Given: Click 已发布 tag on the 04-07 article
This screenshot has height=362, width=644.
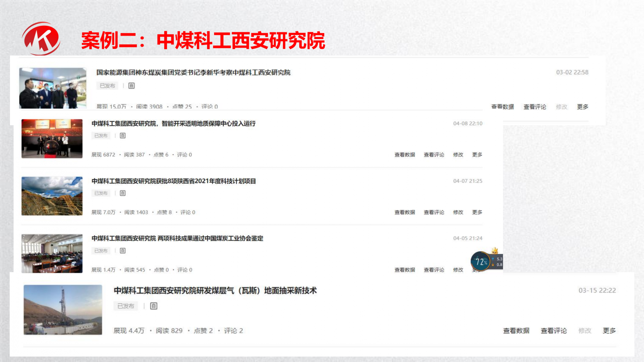Looking at the screenshot, I should click(x=101, y=193).
